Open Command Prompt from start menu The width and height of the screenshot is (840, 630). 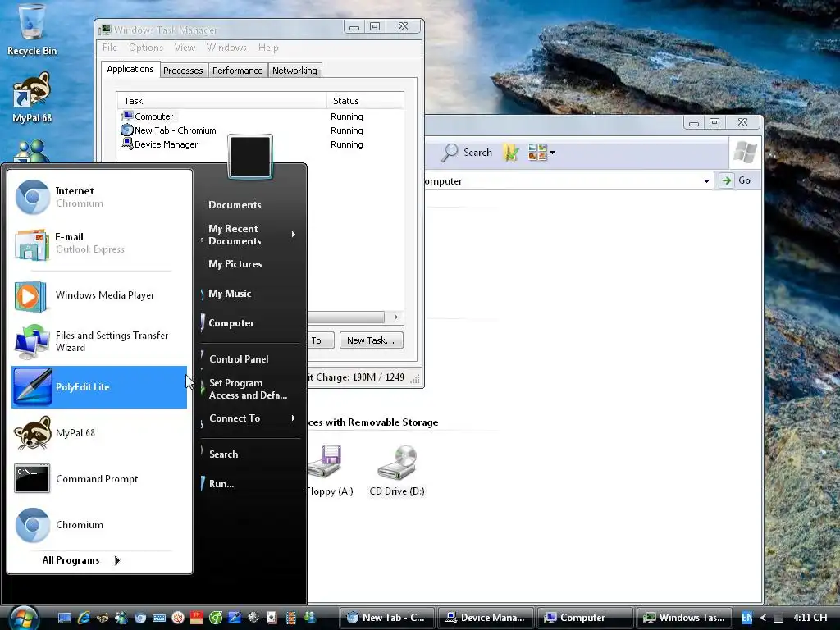99,479
